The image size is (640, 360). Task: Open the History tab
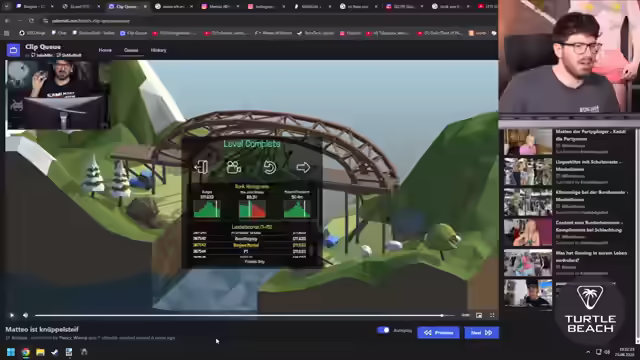pos(158,50)
